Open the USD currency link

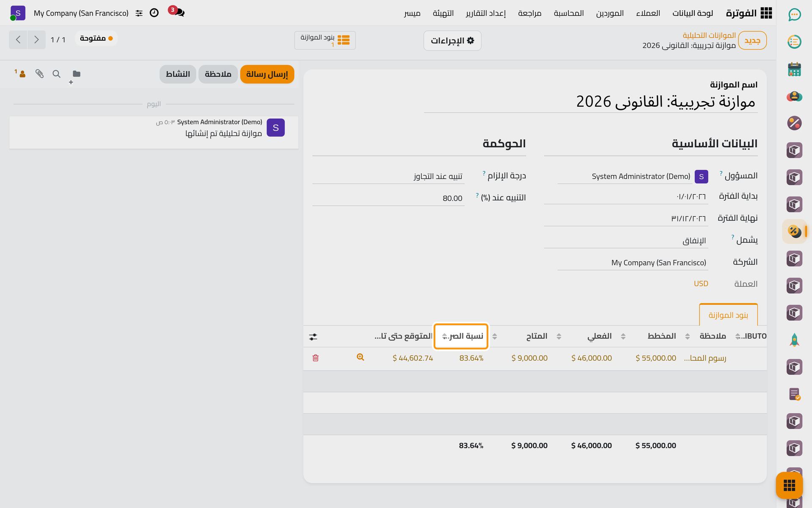(701, 284)
